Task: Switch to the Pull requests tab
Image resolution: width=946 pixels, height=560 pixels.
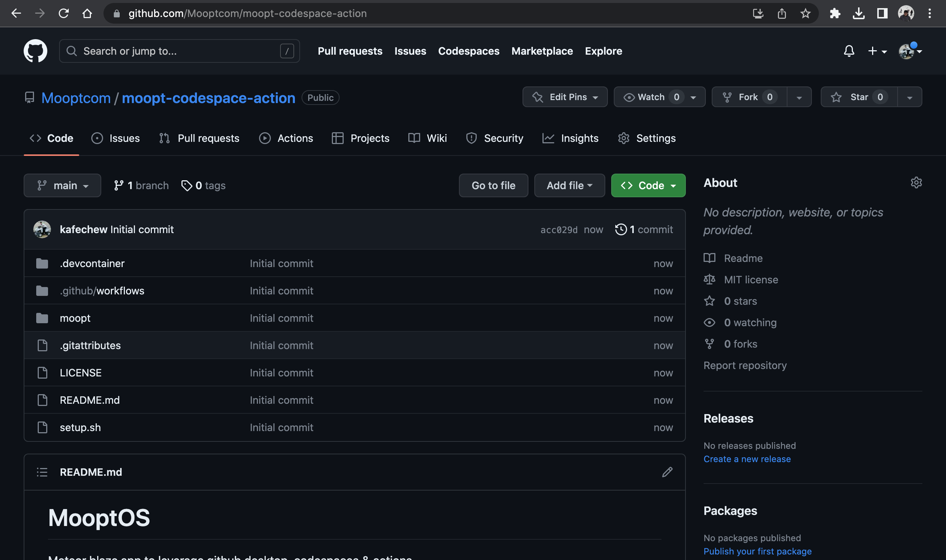Action: tap(208, 138)
